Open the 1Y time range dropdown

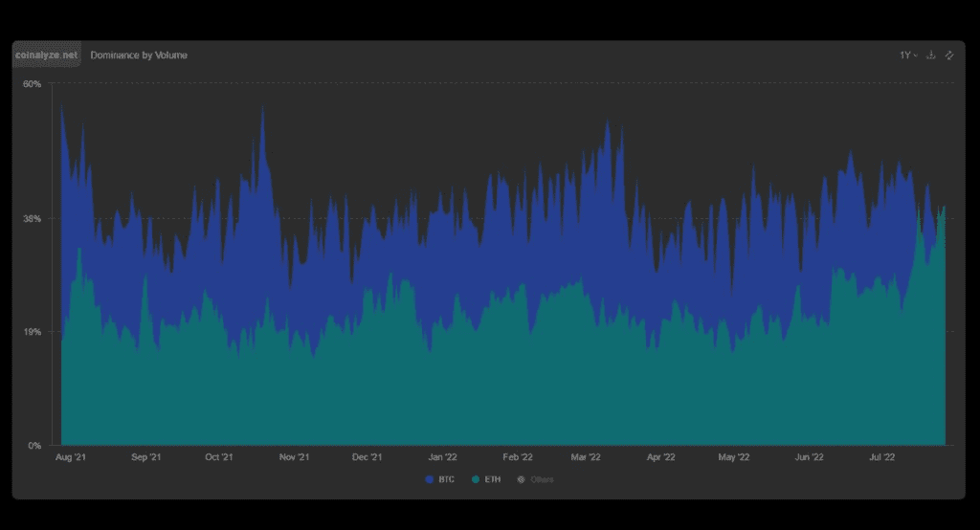click(907, 55)
